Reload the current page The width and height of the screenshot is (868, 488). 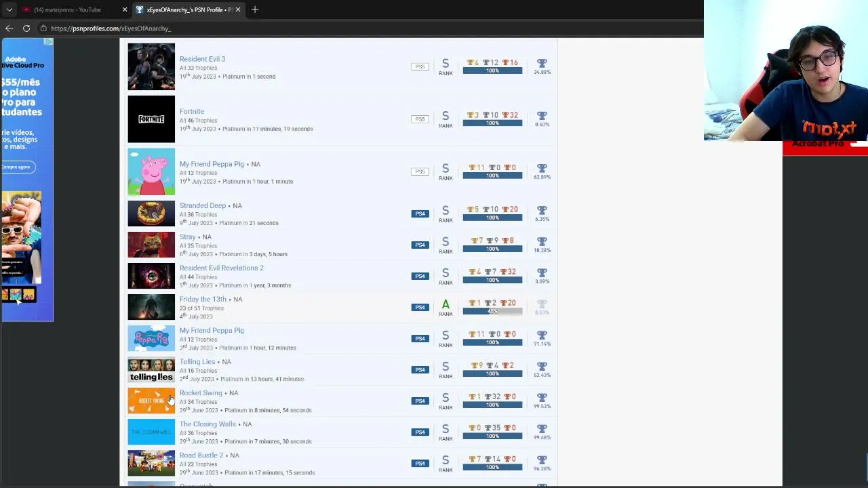26,28
